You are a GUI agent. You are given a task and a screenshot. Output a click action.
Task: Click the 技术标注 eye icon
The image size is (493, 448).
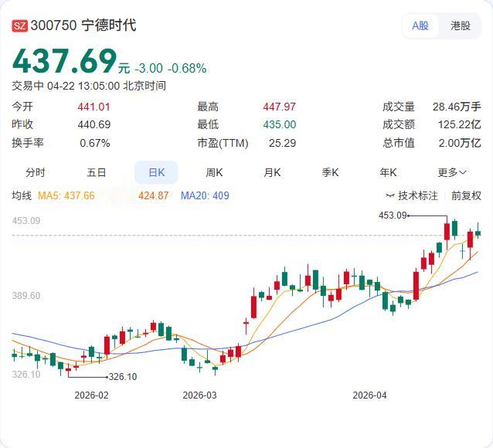coord(390,196)
